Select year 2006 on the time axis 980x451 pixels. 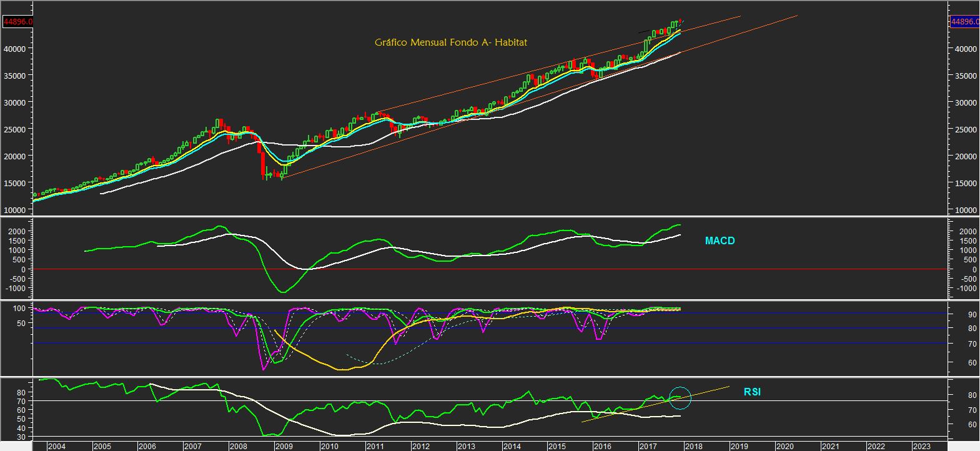pos(147,446)
